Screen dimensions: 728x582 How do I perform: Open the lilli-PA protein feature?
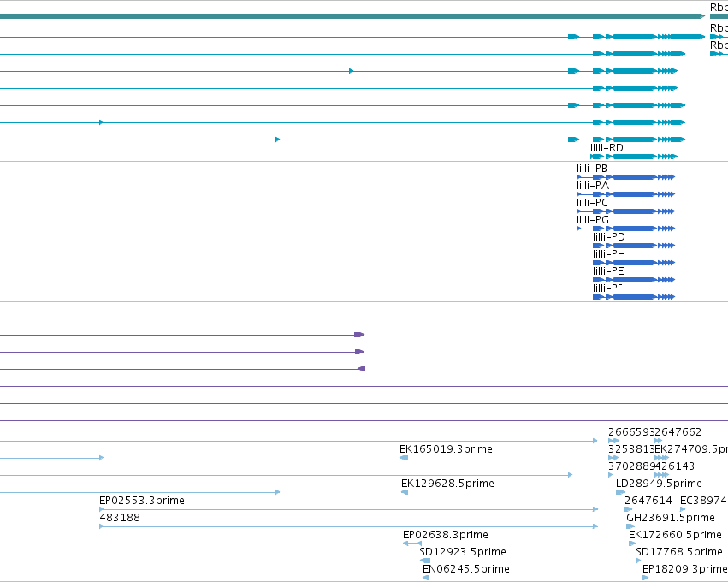pyautogui.click(x=593, y=186)
